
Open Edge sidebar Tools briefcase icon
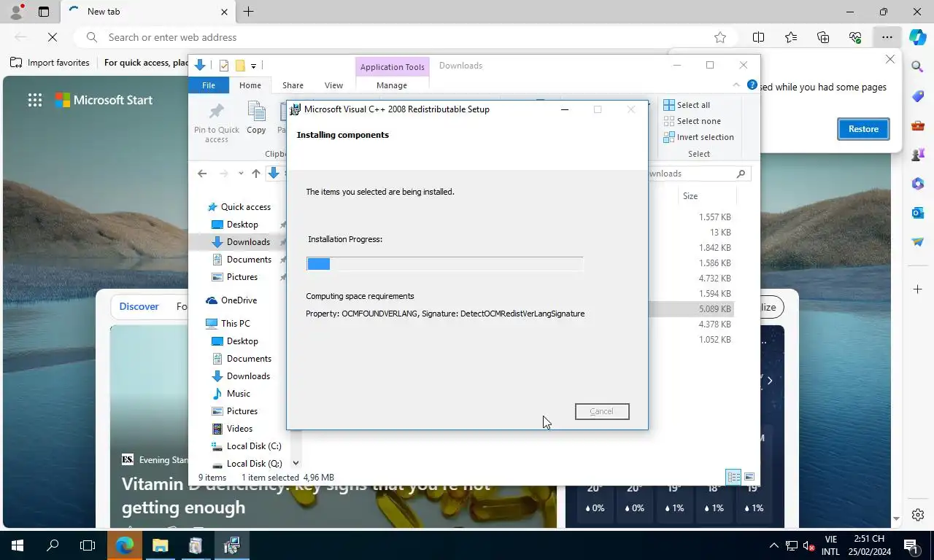click(918, 125)
